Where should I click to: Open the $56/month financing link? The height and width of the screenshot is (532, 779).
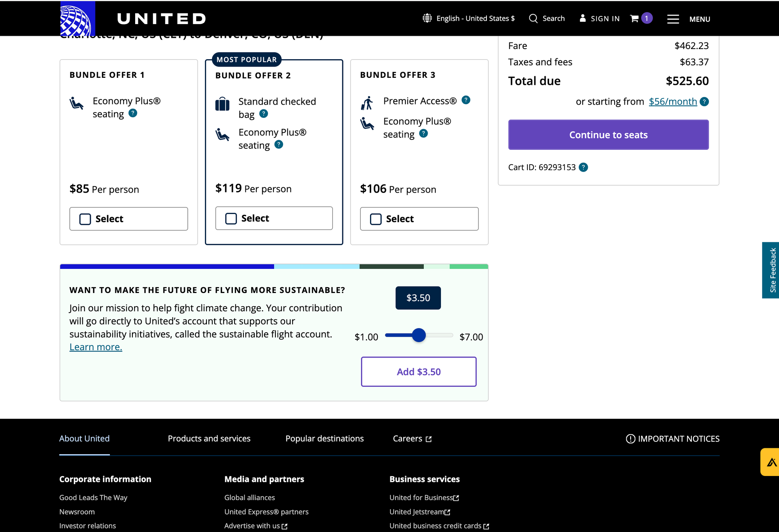click(673, 102)
